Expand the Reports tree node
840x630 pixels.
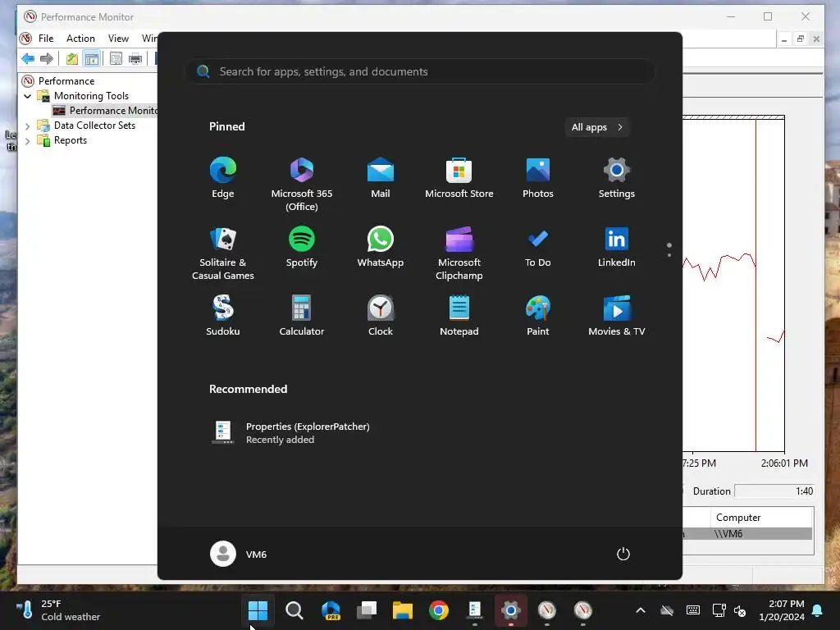pyautogui.click(x=27, y=141)
